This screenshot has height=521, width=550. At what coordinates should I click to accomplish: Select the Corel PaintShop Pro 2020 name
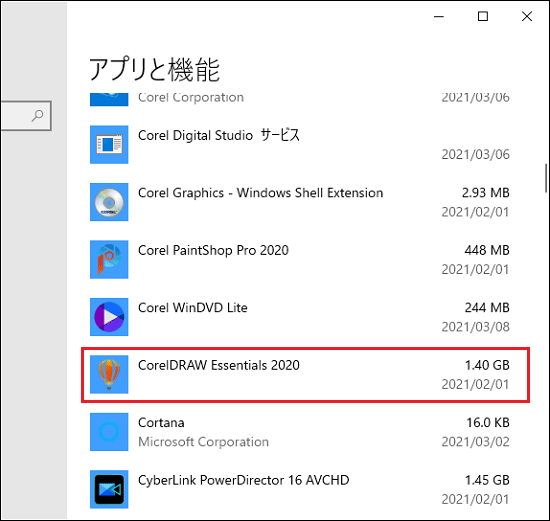pyautogui.click(x=213, y=250)
